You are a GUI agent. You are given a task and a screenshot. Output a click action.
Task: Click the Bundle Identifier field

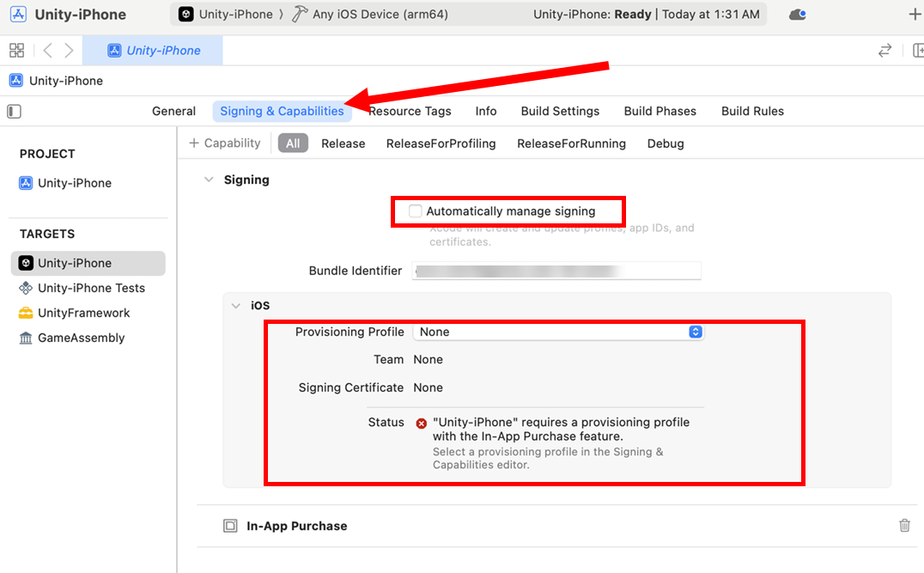click(x=556, y=271)
